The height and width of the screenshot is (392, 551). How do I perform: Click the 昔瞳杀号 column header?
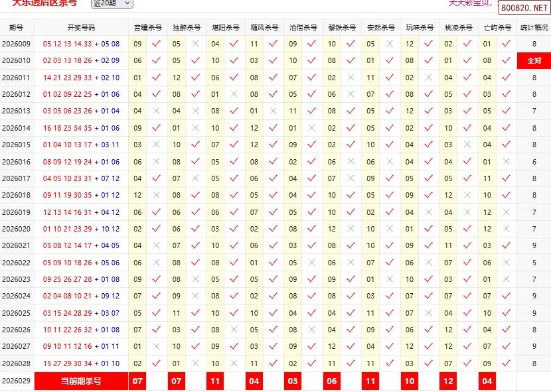click(147, 28)
